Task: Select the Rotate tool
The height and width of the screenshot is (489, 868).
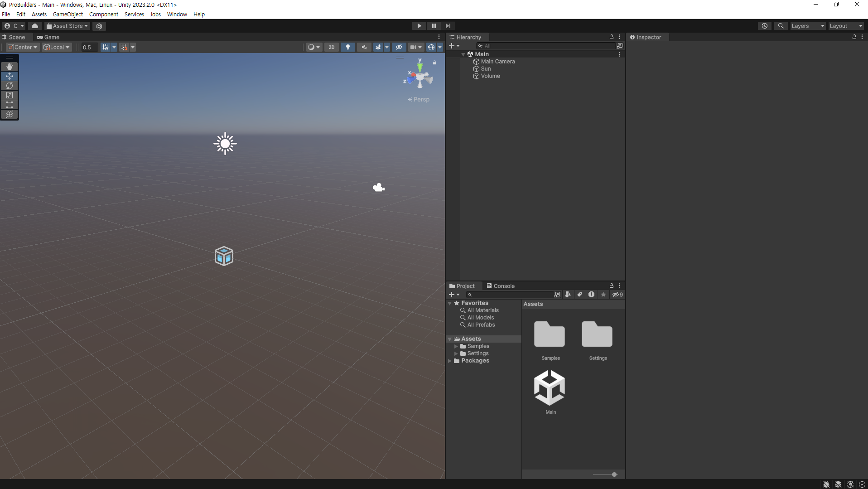Action: pos(10,86)
